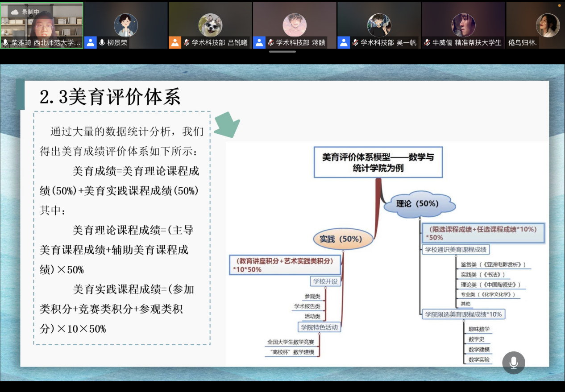The image size is (565, 392).
Task: Select 倦鸟归林 participant avatar
Action: (548, 25)
